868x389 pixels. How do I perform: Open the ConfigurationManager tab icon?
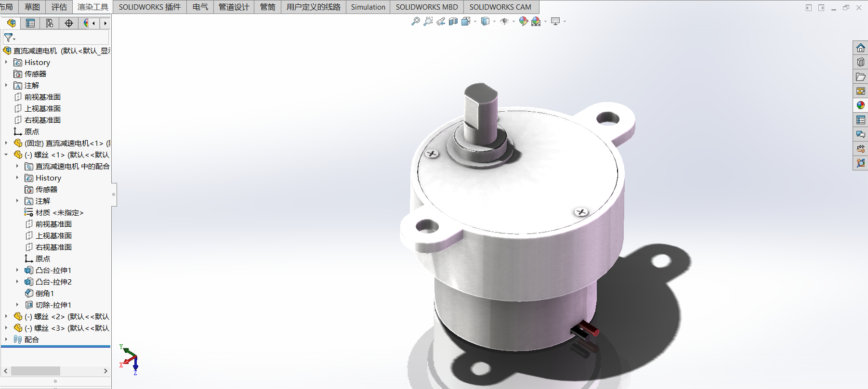tap(50, 23)
